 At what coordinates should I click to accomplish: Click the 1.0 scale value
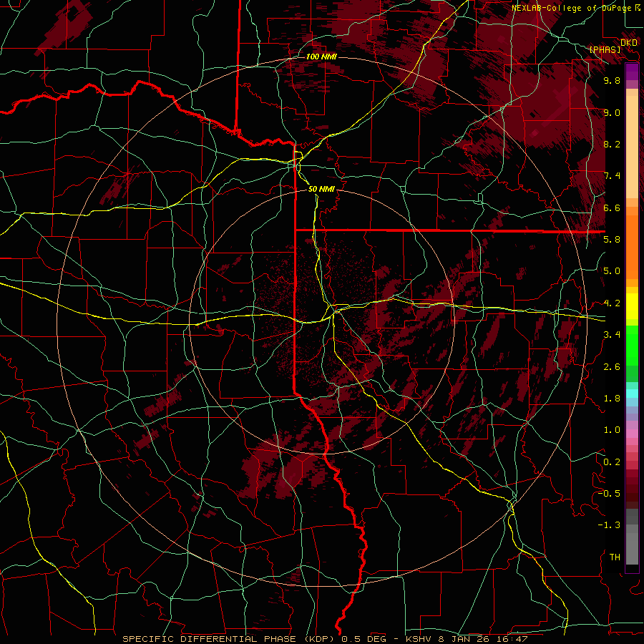click(612, 430)
